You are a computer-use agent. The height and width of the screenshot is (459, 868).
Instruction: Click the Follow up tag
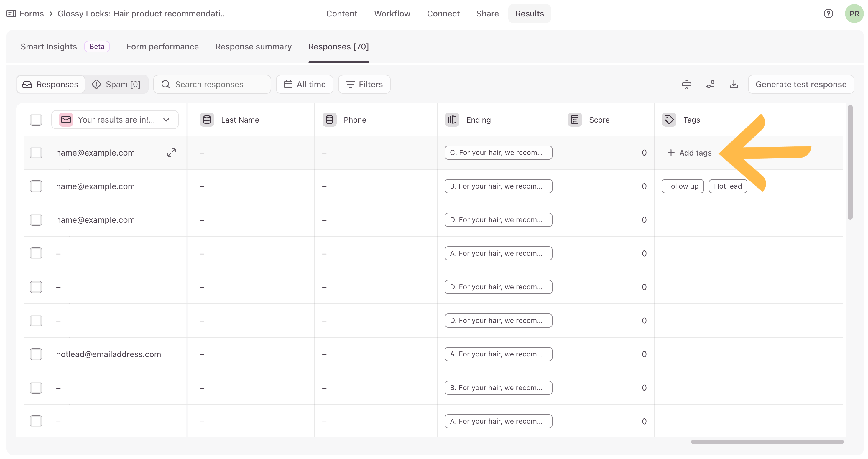682,186
